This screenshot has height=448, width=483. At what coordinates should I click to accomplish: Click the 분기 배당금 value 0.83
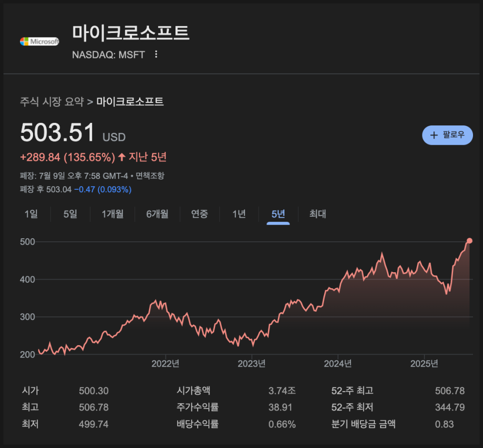coord(444,425)
